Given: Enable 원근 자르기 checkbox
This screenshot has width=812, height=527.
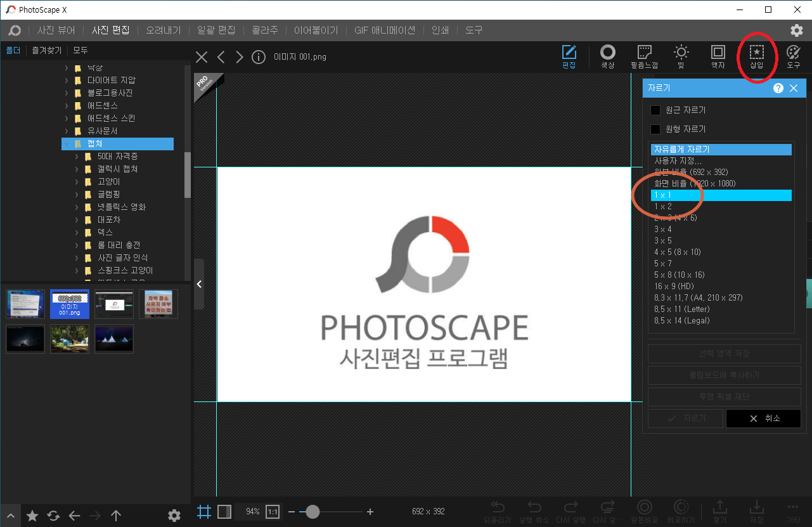Looking at the screenshot, I should click(655, 110).
